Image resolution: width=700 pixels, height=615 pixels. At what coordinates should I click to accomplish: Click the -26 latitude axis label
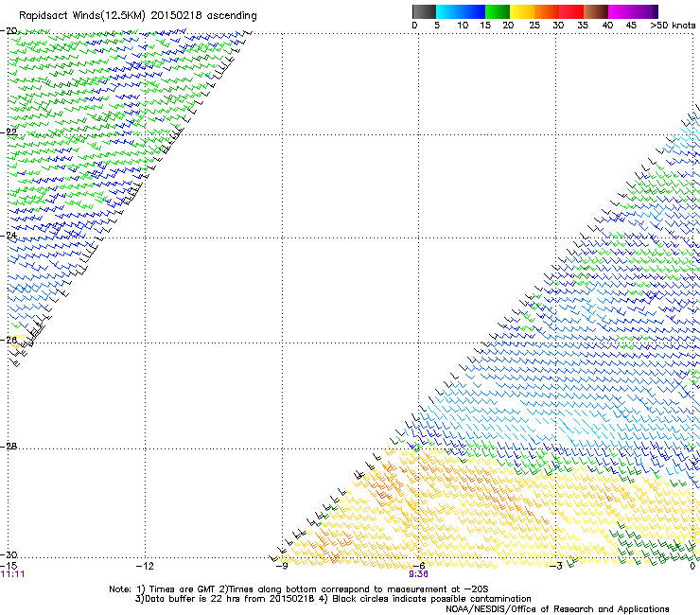[x=9, y=340]
